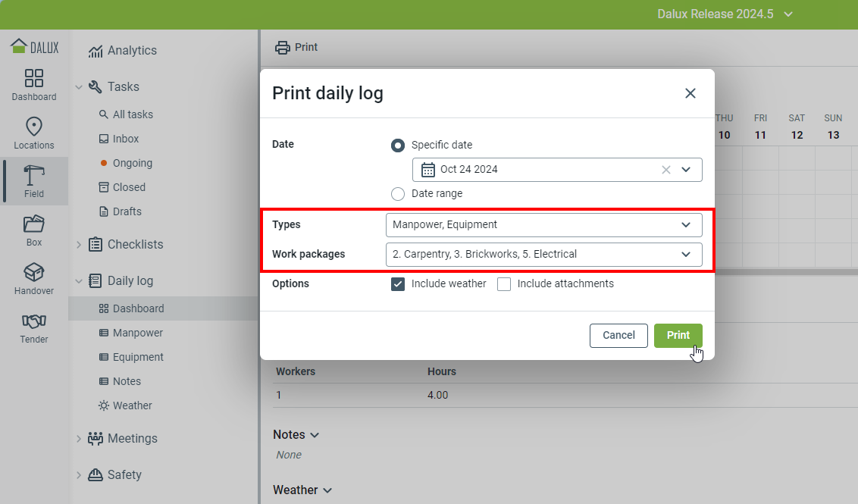Open the Dashboard icon in left rail
Image resolution: width=858 pixels, height=504 pixels.
tap(34, 79)
